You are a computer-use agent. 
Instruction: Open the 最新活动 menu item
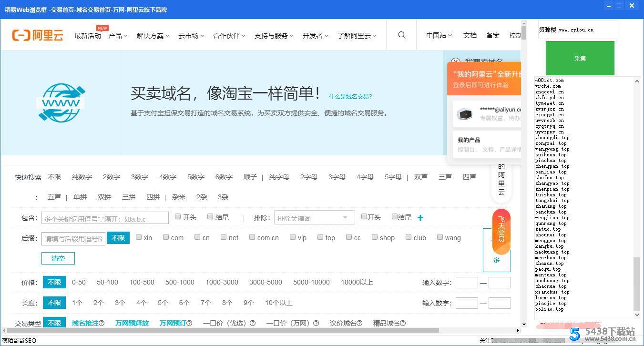(87, 35)
